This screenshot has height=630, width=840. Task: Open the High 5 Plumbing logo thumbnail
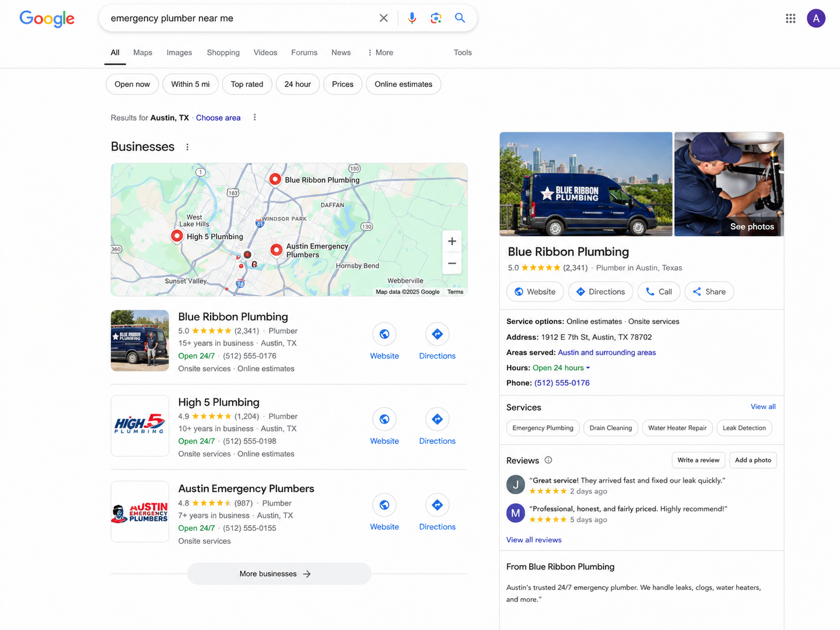coord(140,426)
